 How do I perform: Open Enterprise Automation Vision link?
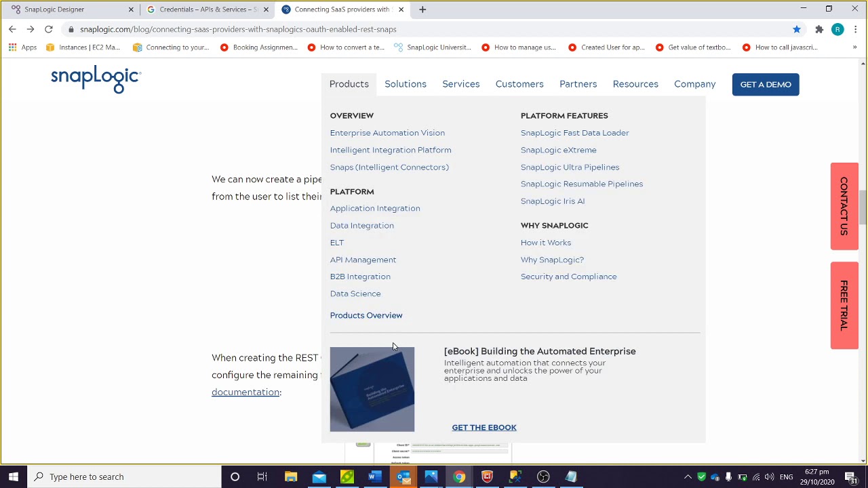click(x=387, y=133)
